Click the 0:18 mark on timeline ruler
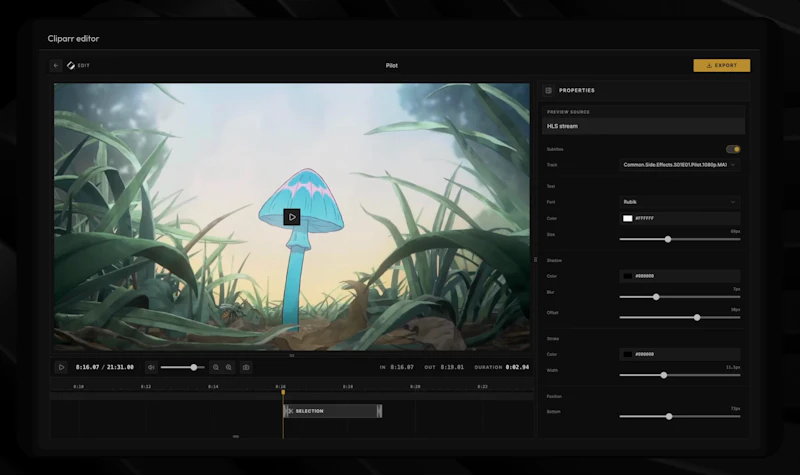Screen dimensions: 800x475 click(347, 387)
